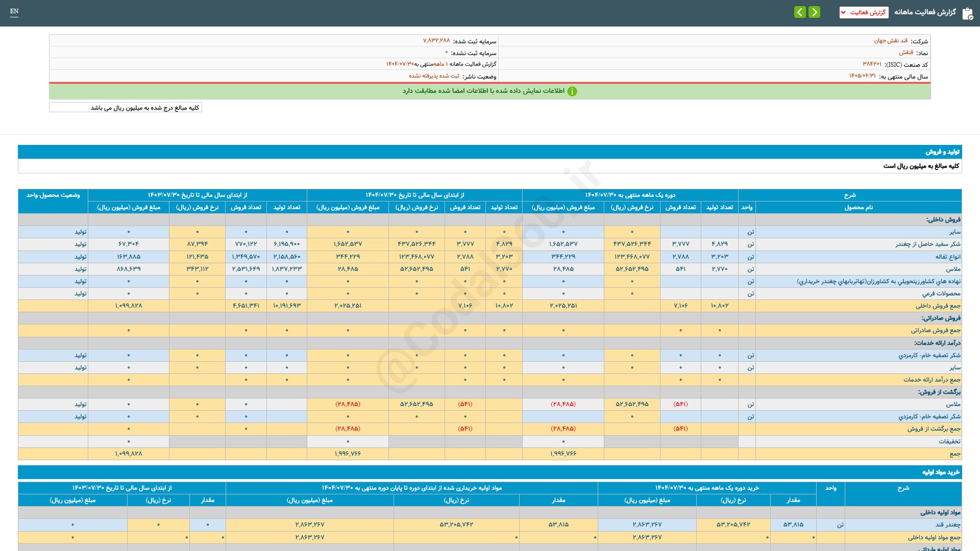Click the fiscal year end date ۱۴۰۵/۰۶/۳۱
This screenshot has height=551, width=980.
(862, 76)
